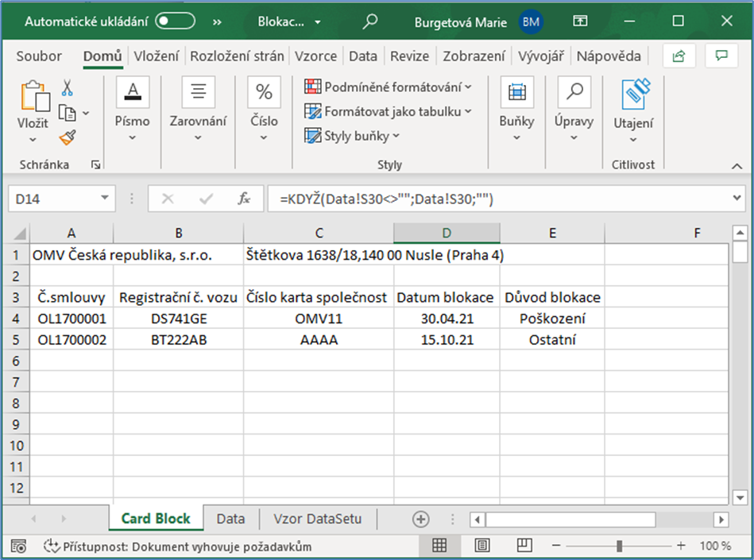Screen dimensions: 754x560
Task: Switch to Page Break Preview view
Action: coord(524,546)
